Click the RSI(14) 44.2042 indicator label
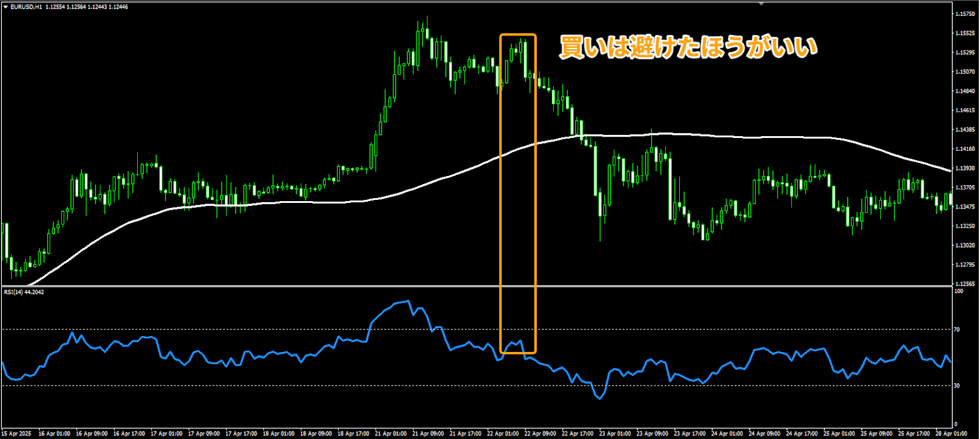 [x=24, y=292]
